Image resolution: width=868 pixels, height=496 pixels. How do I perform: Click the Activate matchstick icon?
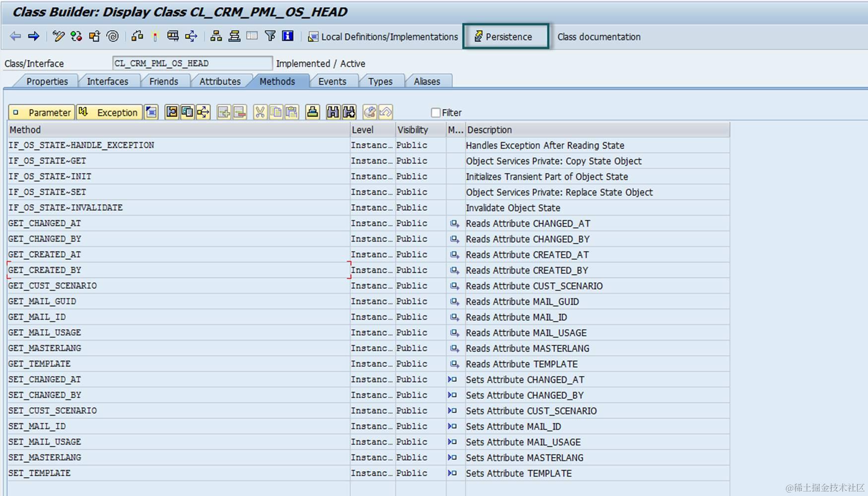[155, 36]
